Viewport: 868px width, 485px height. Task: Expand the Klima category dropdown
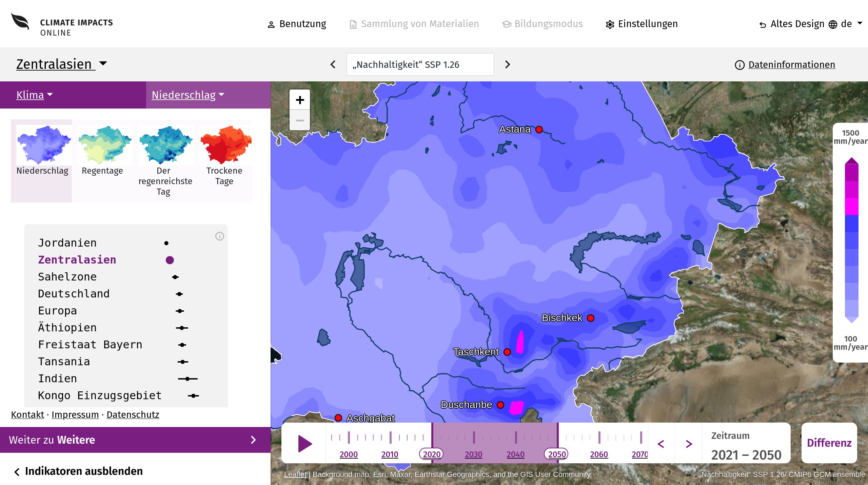(35, 95)
